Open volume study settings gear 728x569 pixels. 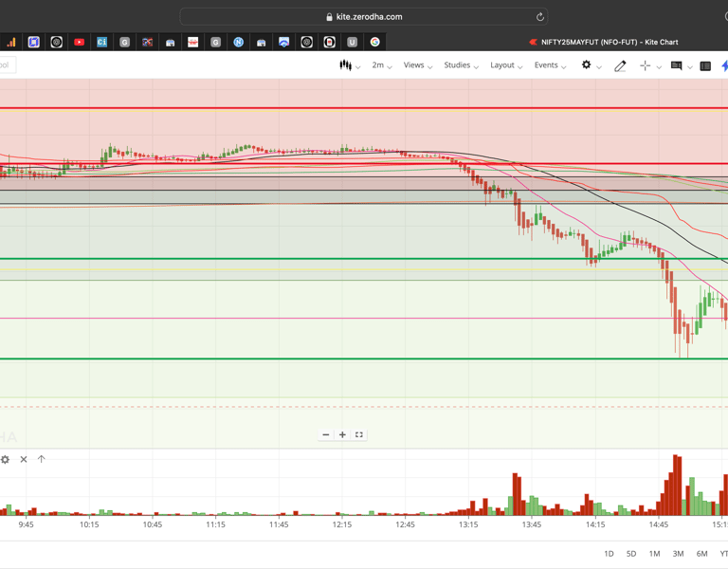(x=5, y=459)
